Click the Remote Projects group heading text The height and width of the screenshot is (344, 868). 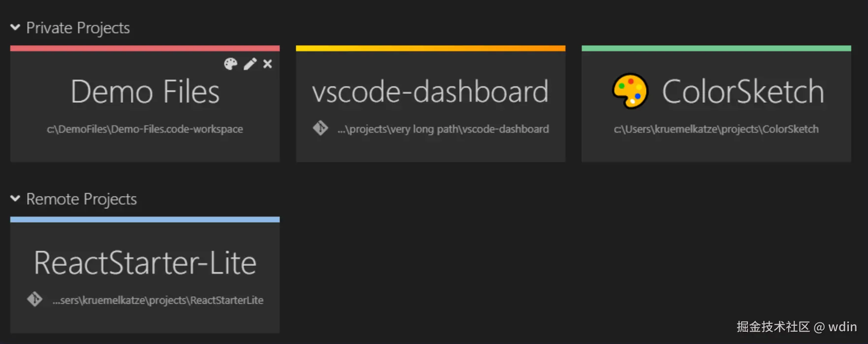click(81, 199)
